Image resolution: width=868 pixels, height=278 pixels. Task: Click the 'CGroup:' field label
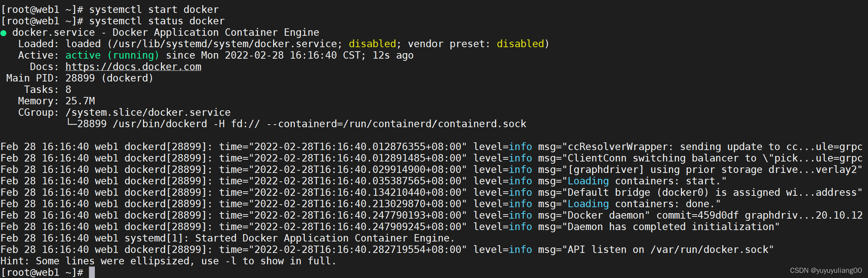point(38,112)
